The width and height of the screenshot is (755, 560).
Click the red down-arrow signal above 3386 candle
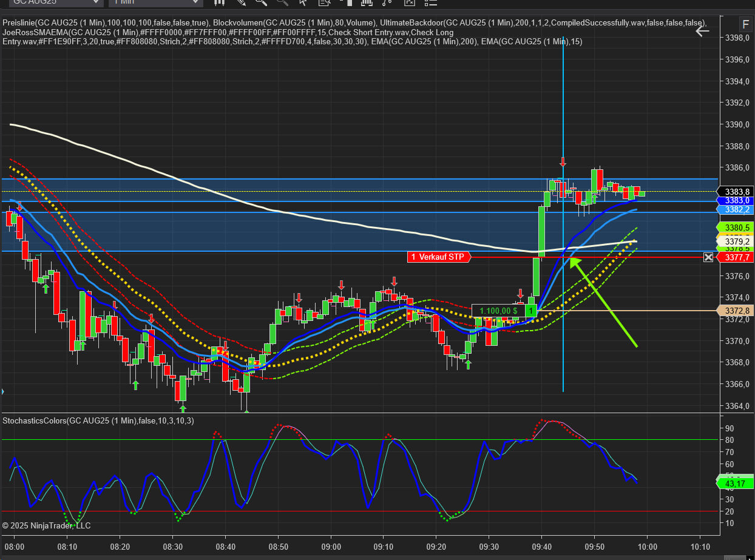(x=563, y=162)
